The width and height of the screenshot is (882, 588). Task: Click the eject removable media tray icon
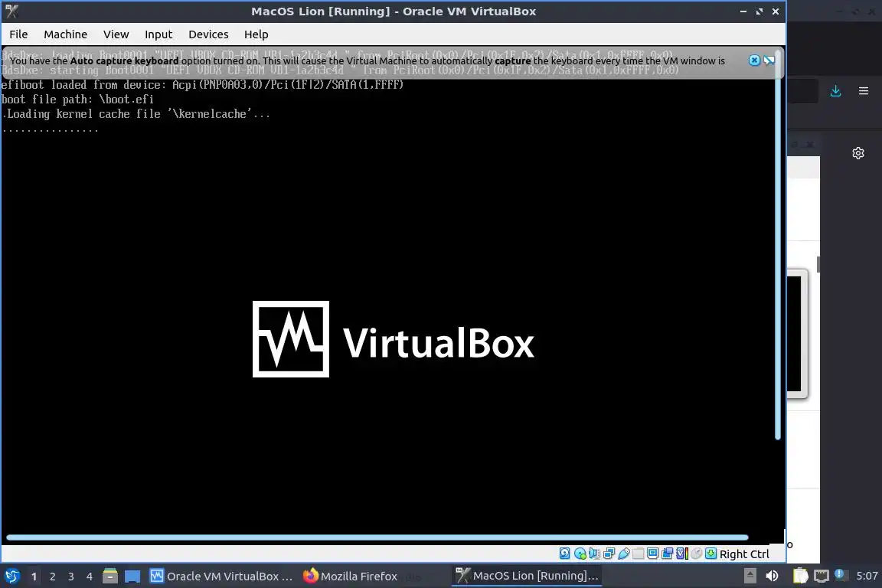tap(750, 576)
